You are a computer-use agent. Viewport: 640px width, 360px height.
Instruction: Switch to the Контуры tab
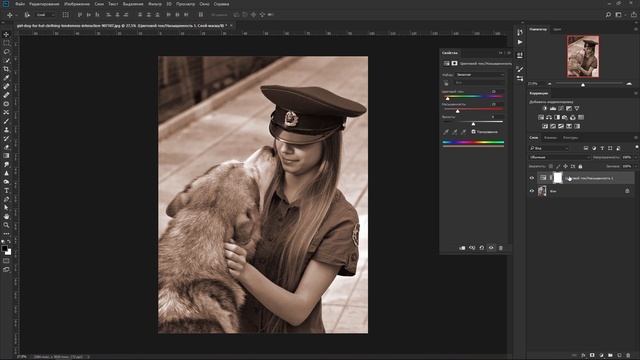pos(570,138)
